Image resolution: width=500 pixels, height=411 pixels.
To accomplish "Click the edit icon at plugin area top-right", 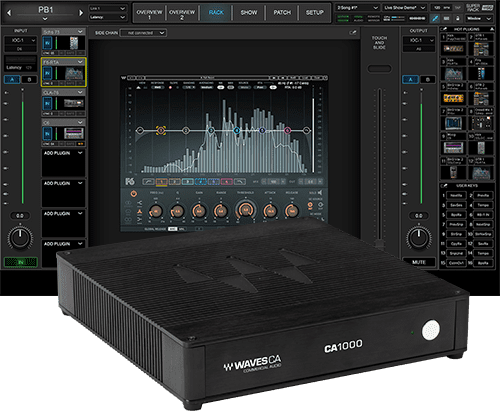I will (x=352, y=32).
